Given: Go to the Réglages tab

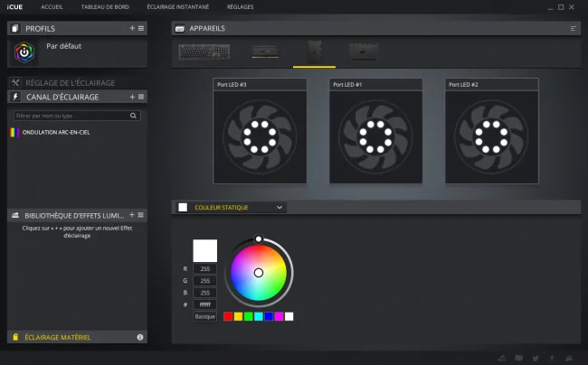Looking at the screenshot, I should [240, 6].
